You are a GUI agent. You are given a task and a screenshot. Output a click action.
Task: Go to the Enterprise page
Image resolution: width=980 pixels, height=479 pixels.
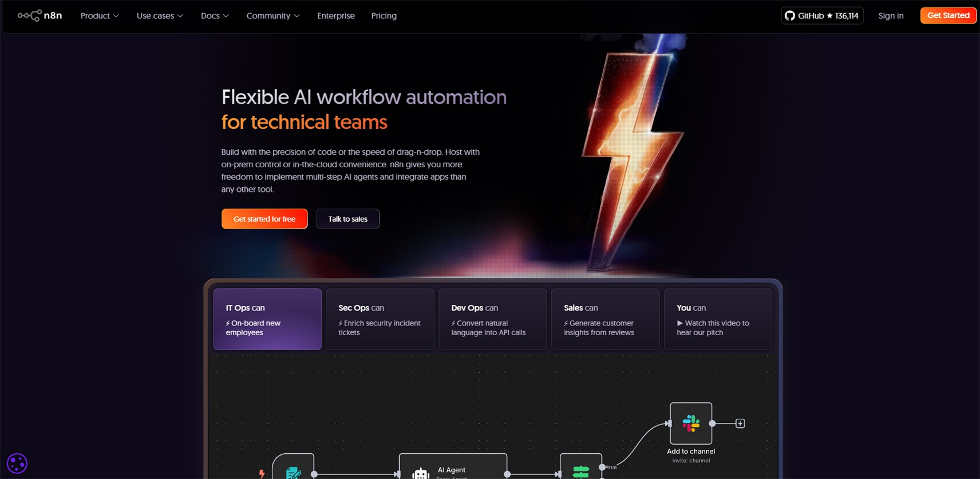click(336, 15)
